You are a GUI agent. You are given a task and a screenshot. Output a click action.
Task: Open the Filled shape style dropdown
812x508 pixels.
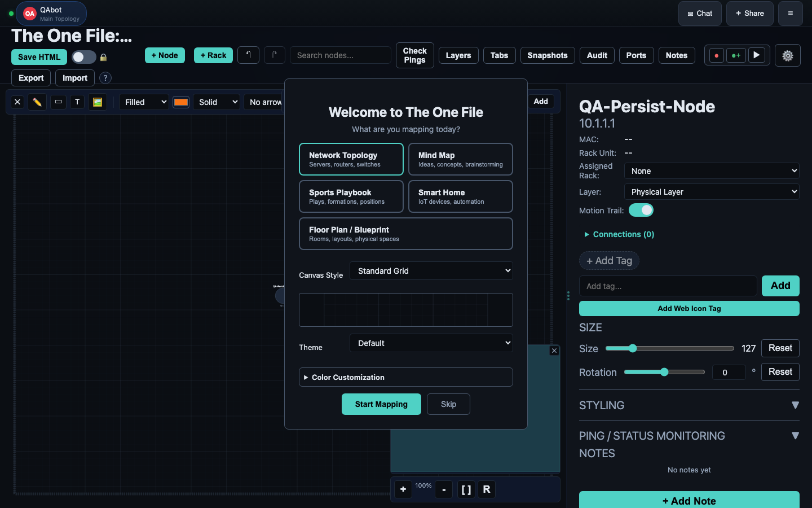coord(144,102)
